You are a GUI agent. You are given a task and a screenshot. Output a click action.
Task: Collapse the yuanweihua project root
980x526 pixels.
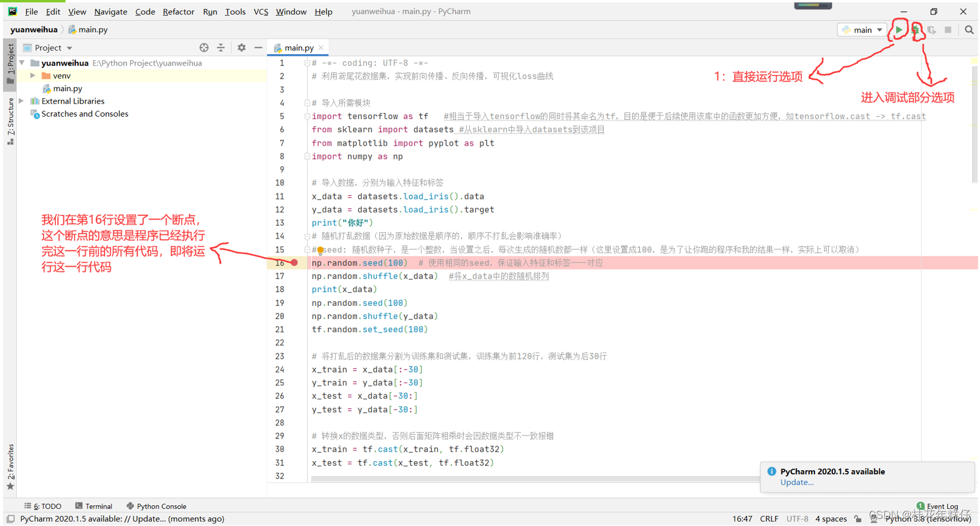[x=22, y=62]
